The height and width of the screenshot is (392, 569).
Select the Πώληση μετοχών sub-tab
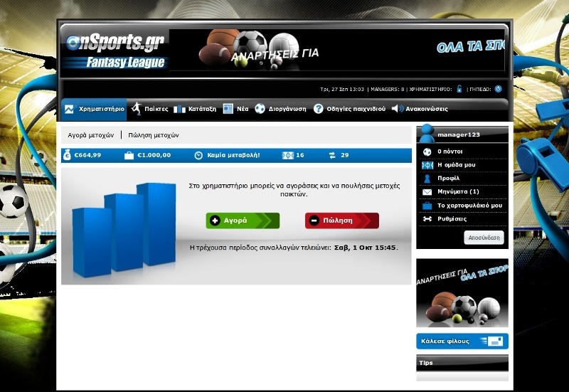(154, 135)
